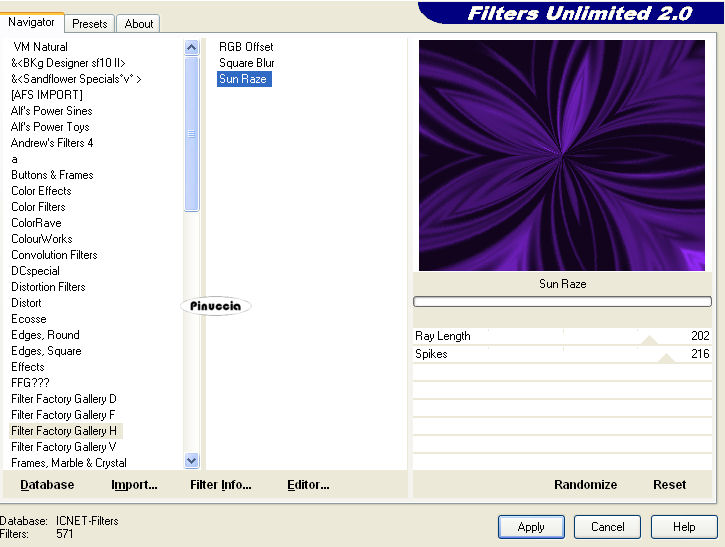The height and width of the screenshot is (547, 725).
Task: Select FFG??? category
Action: click(x=30, y=383)
